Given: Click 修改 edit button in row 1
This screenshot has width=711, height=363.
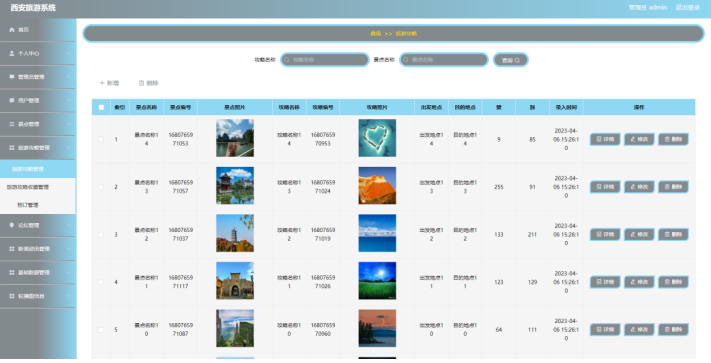Looking at the screenshot, I should (639, 139).
